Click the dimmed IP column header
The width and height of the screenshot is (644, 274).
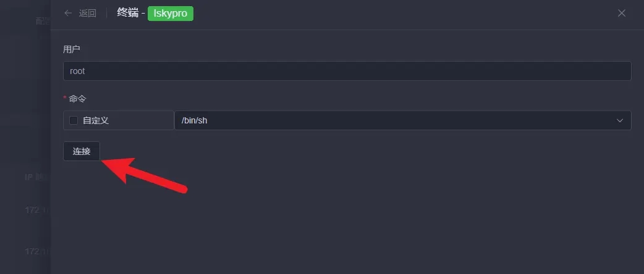click(x=36, y=177)
